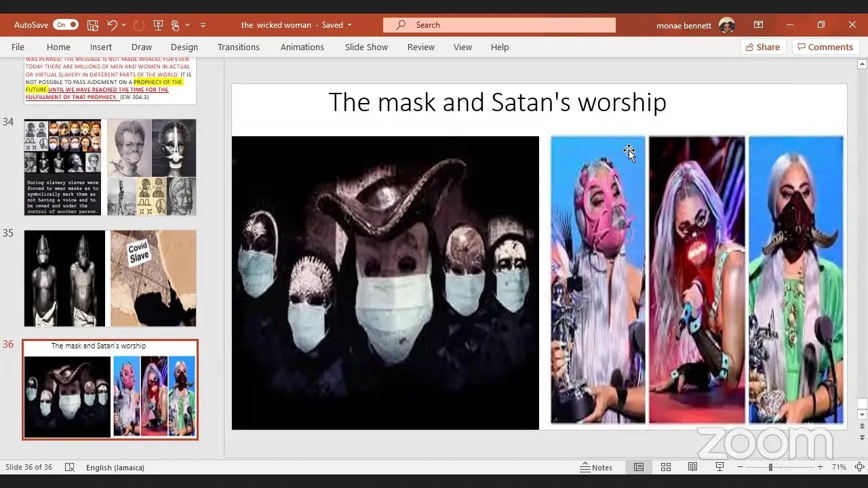The height and width of the screenshot is (488, 868).
Task: Start presentation from beginning icon
Action: click(x=159, y=25)
